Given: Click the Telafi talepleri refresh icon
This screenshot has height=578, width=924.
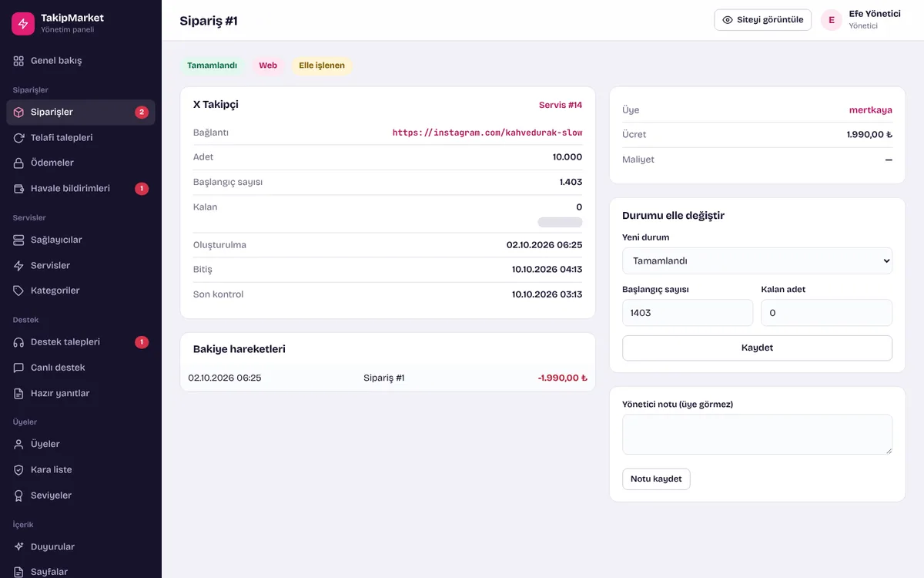Looking at the screenshot, I should [x=19, y=138].
